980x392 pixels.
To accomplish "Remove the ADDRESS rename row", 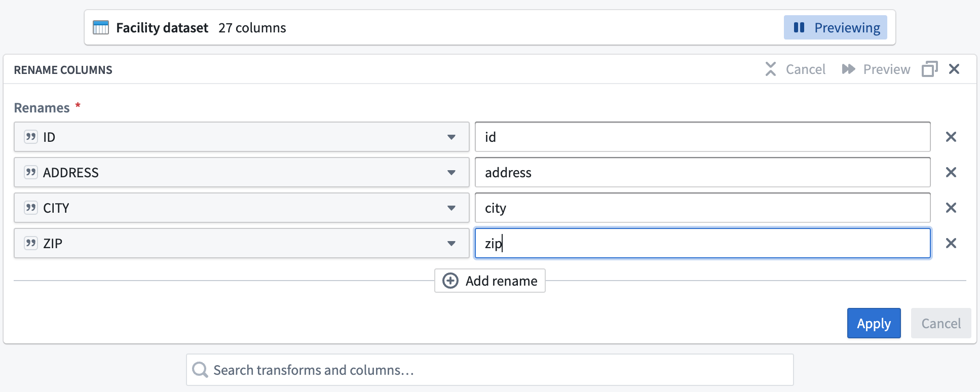I will tap(951, 172).
